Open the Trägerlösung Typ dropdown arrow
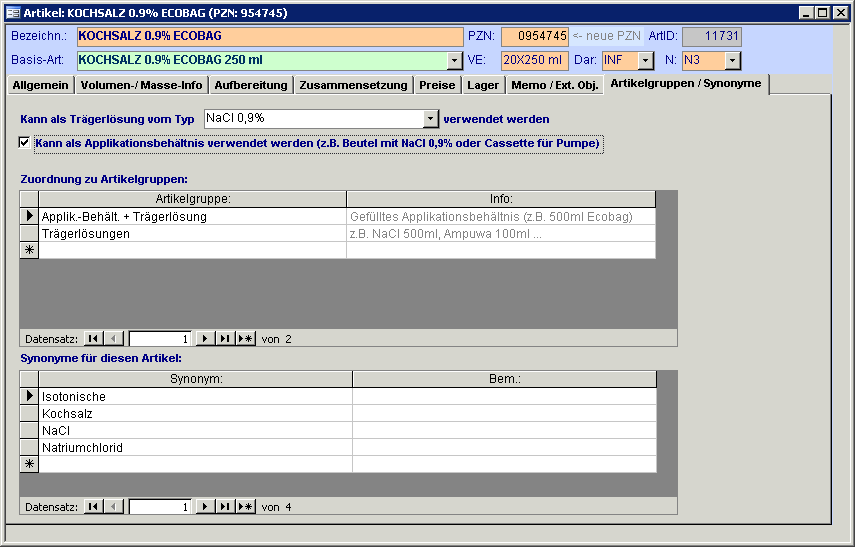Image resolution: width=855 pixels, height=547 pixels. pos(431,118)
